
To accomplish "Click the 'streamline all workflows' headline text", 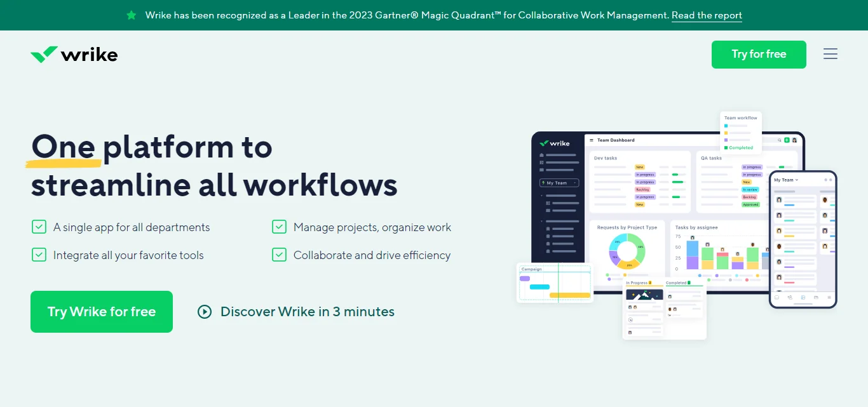I will point(214,185).
